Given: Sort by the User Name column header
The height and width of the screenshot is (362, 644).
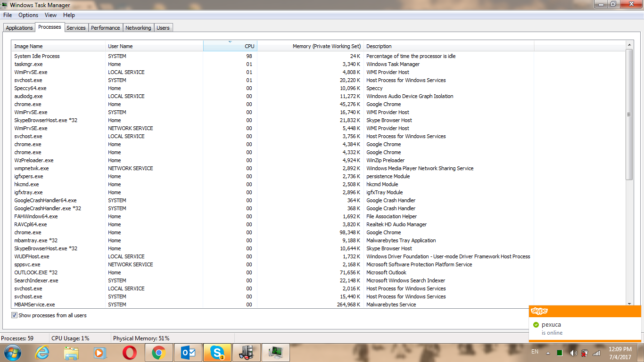Looking at the screenshot, I should pyautogui.click(x=155, y=46).
